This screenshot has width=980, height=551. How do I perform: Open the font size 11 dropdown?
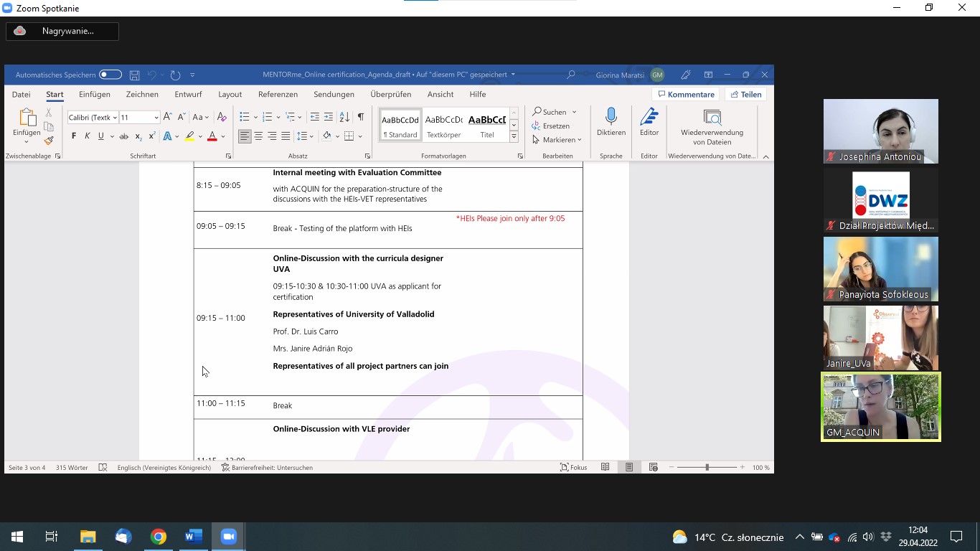(x=156, y=118)
